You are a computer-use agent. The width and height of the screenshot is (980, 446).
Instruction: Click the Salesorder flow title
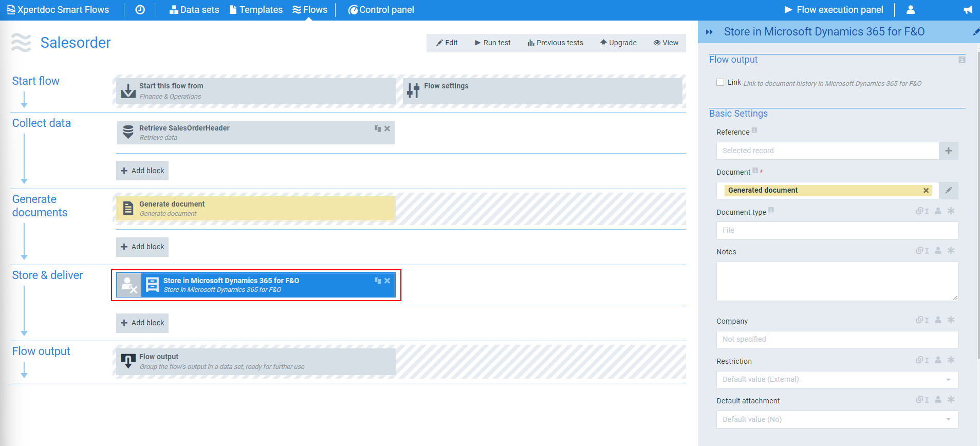pos(76,43)
